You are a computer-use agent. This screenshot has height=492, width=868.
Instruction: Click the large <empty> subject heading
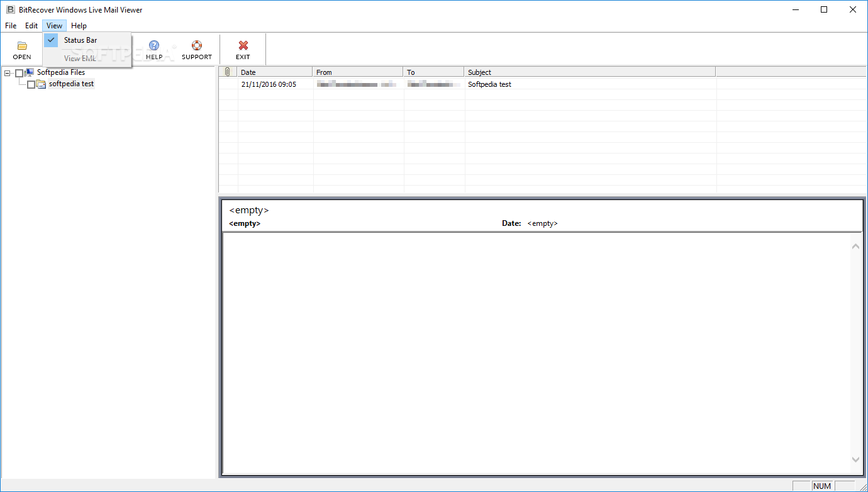[x=249, y=210]
